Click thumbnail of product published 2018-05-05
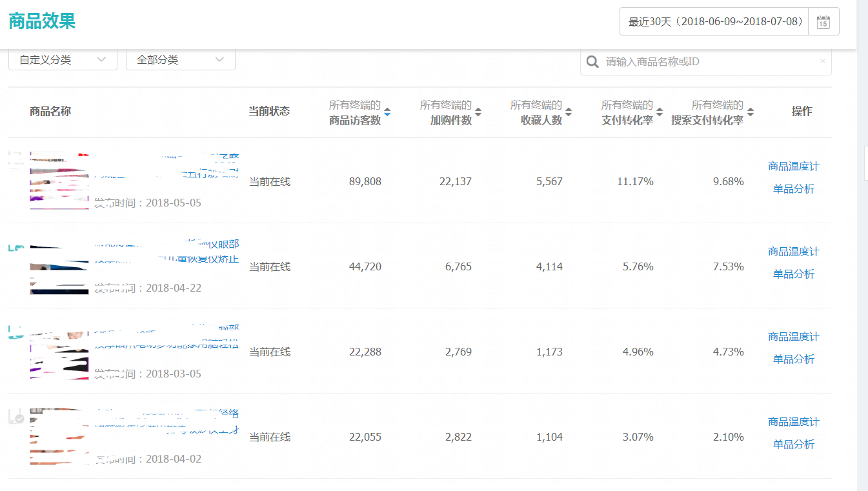This screenshot has height=491, width=868. [x=59, y=181]
